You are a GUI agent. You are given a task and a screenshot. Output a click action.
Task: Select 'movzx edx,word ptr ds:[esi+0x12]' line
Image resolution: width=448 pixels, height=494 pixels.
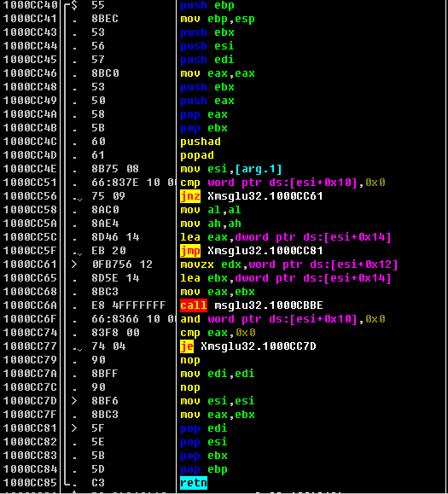[x=289, y=264]
